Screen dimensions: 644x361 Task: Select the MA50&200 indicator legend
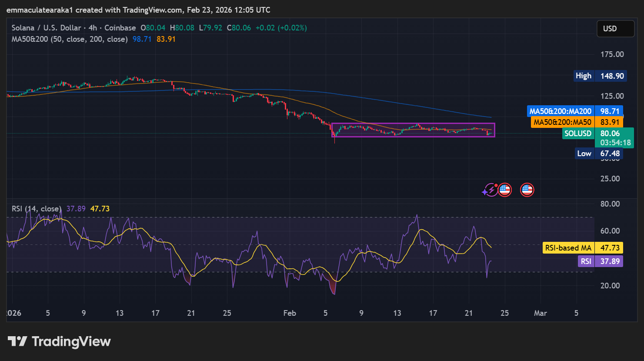[x=70, y=39]
